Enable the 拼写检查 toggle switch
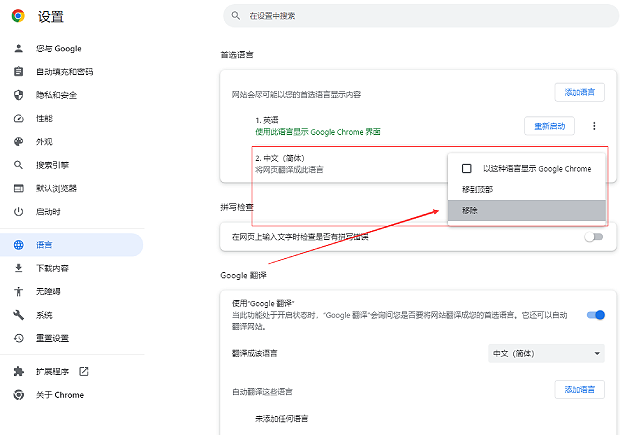The height and width of the screenshot is (435, 620). pyautogui.click(x=595, y=237)
